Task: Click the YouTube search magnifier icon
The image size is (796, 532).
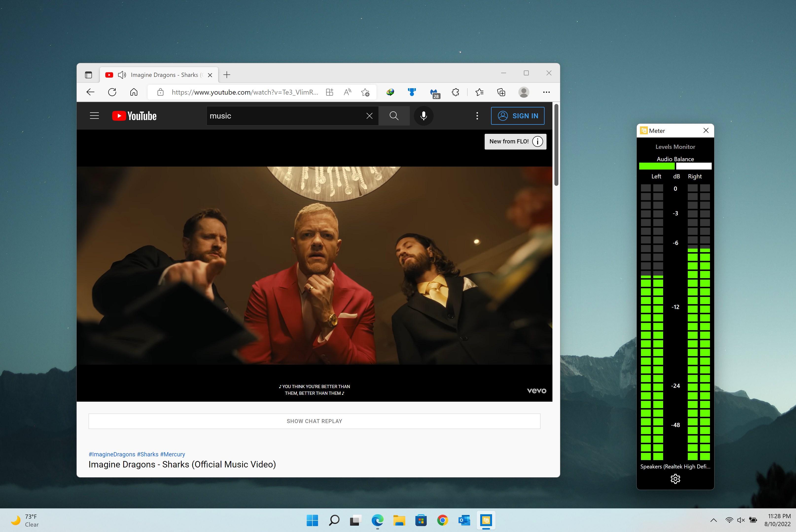Action: [394, 116]
